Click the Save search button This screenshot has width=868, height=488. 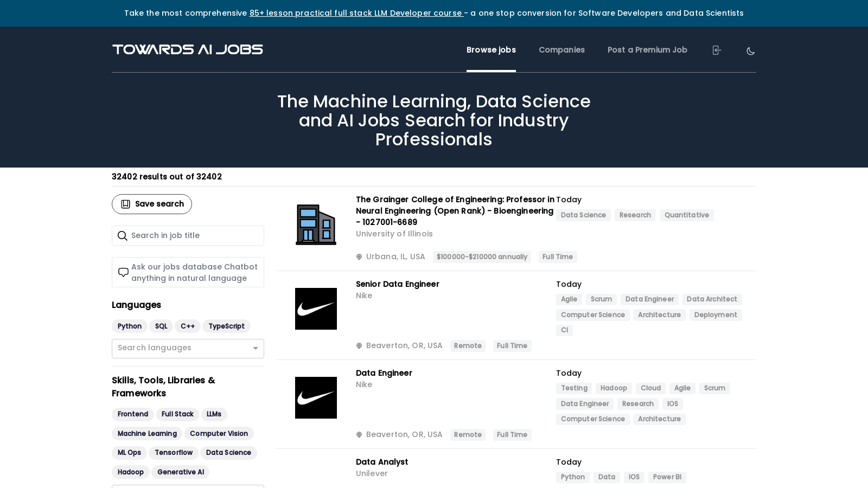point(152,204)
